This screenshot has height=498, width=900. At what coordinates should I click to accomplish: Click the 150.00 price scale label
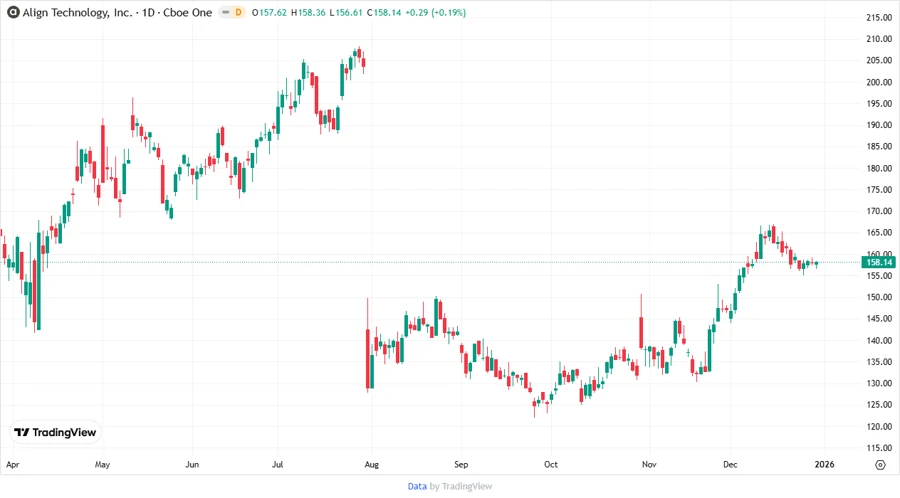tap(879, 297)
